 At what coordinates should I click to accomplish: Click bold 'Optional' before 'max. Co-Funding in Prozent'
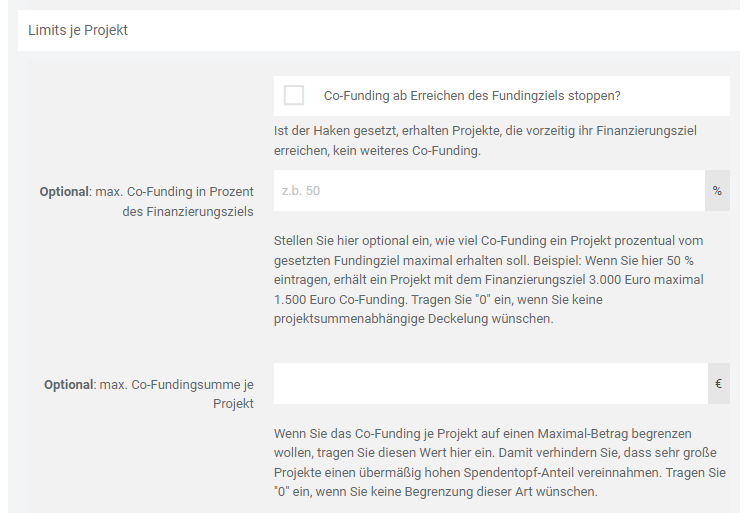point(64,191)
